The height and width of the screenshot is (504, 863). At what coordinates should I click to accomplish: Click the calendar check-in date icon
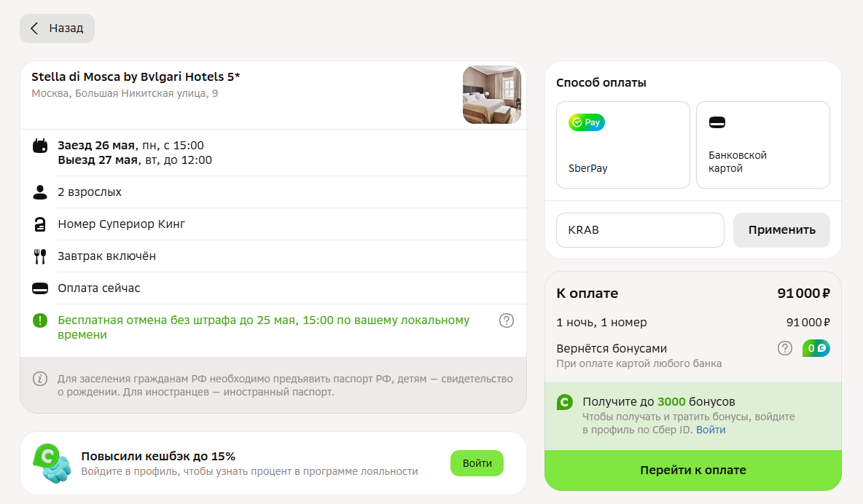click(40, 146)
